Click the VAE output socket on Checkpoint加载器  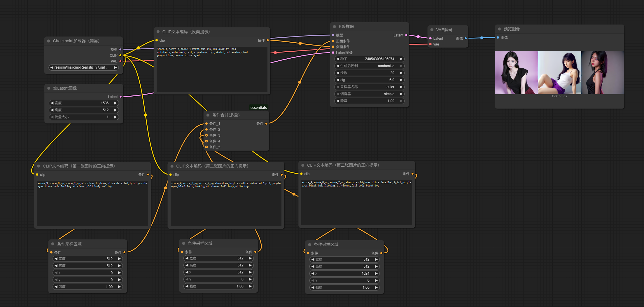point(120,61)
